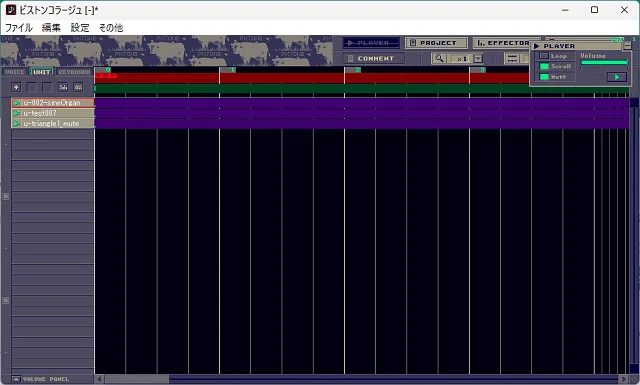Open the 編集 menu
The height and width of the screenshot is (385, 640).
coord(51,28)
